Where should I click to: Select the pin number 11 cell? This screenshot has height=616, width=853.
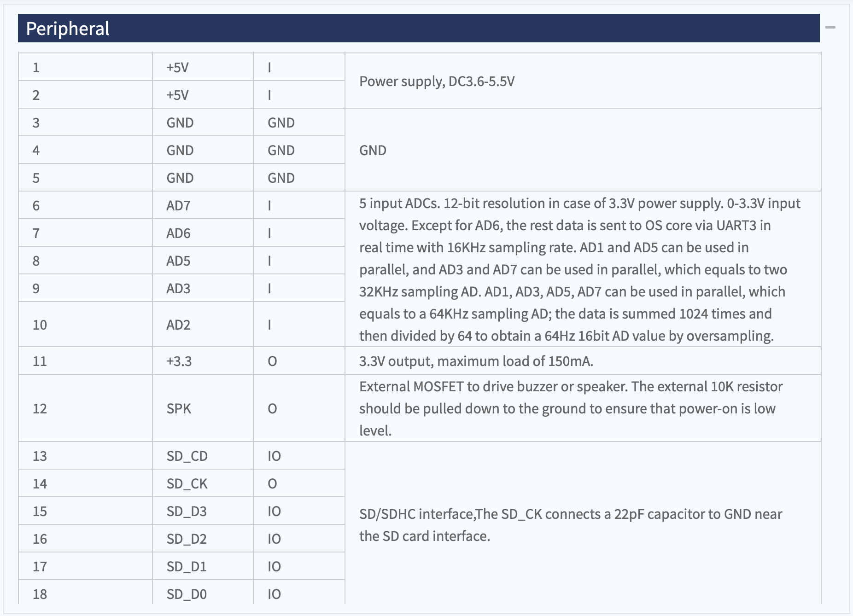click(x=85, y=361)
